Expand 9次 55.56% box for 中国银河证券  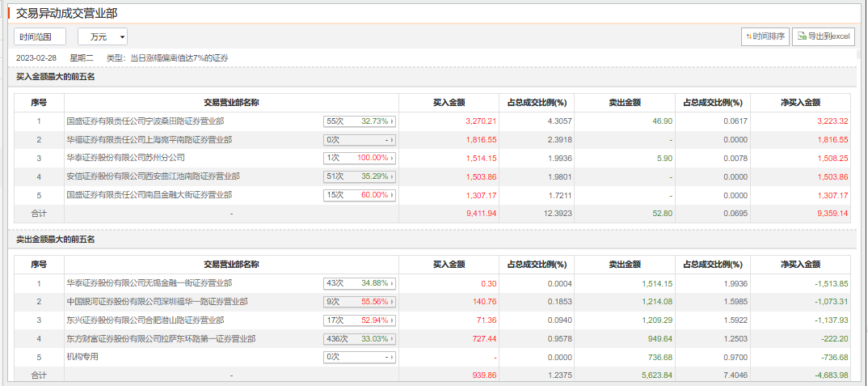pyautogui.click(x=360, y=302)
